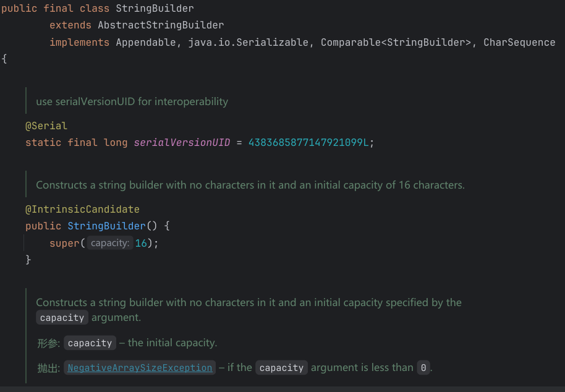Viewport: 565px width, 392px height.
Task: Select the CharSequence interface name
Action: click(x=519, y=43)
